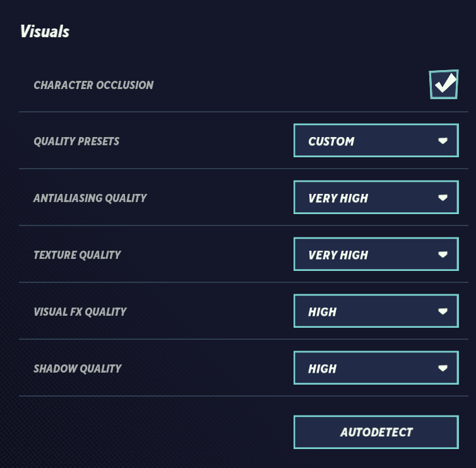
Task: Click the Visuals section heading
Action: pyautogui.click(x=45, y=32)
